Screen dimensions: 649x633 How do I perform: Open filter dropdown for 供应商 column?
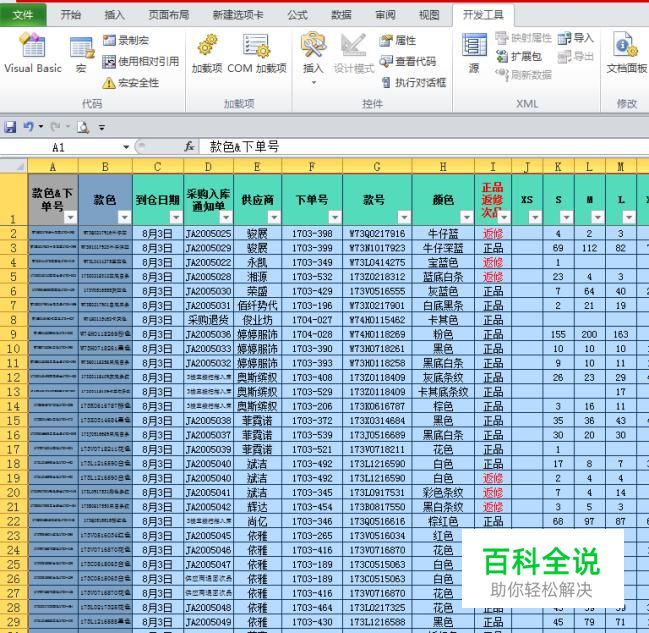[274, 217]
